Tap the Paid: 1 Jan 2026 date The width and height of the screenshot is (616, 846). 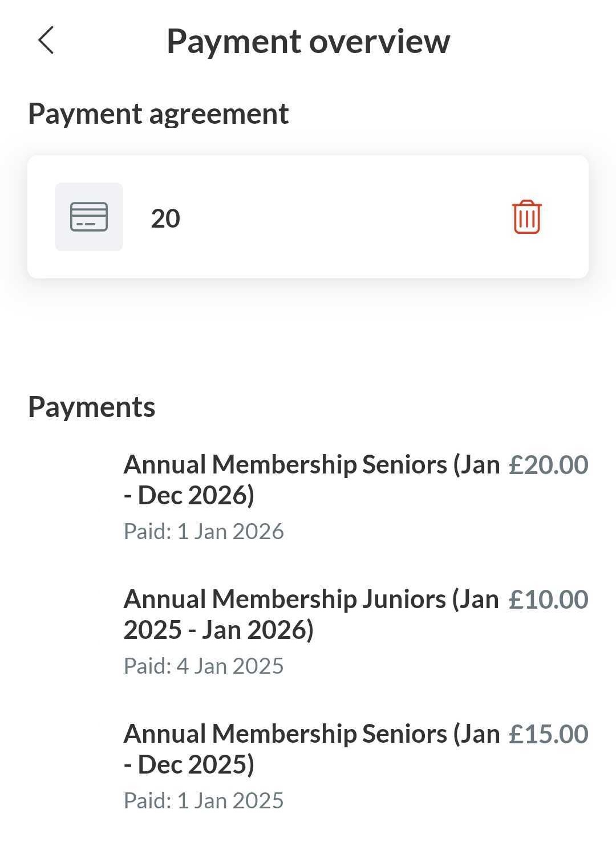204,532
